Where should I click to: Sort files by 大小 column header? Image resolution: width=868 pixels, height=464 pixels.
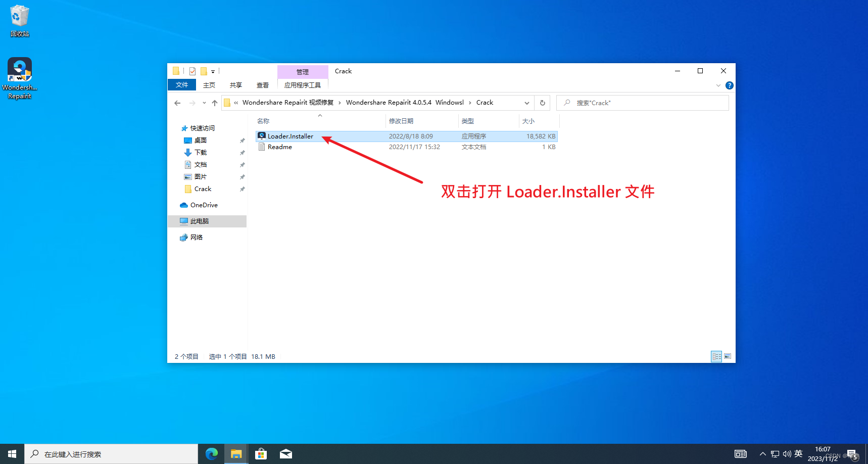point(528,121)
